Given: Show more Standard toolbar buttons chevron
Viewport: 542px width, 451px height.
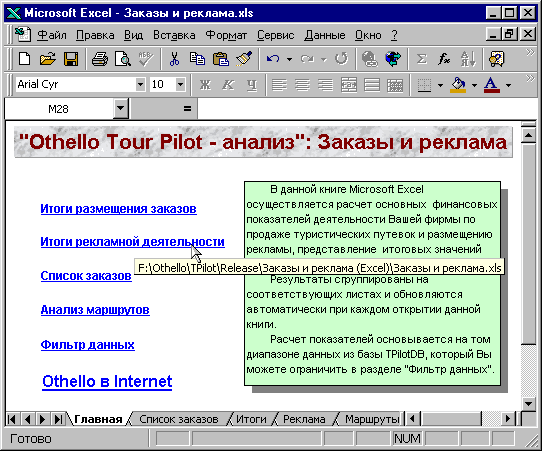Looking at the screenshot, I should click(x=530, y=53).
